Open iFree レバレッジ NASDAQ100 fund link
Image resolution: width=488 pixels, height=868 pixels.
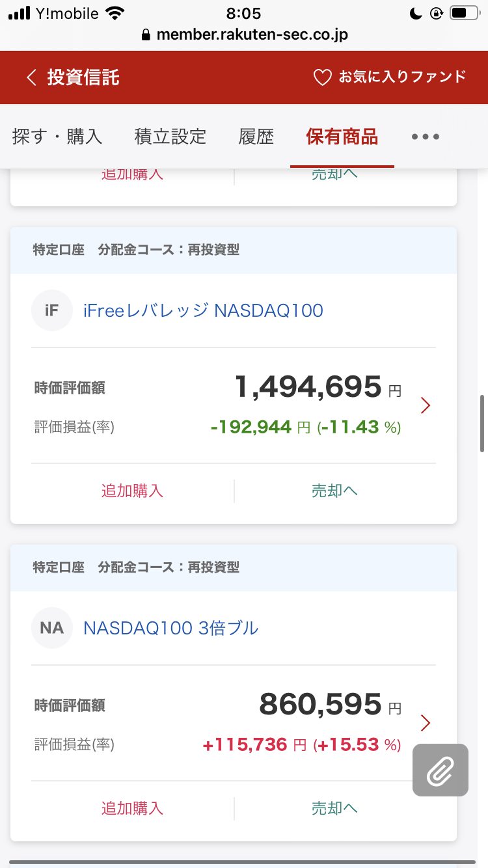click(203, 310)
